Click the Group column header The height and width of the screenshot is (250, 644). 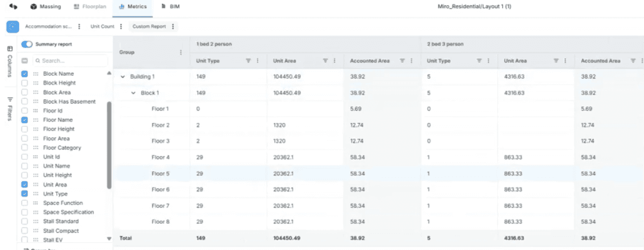point(151,53)
